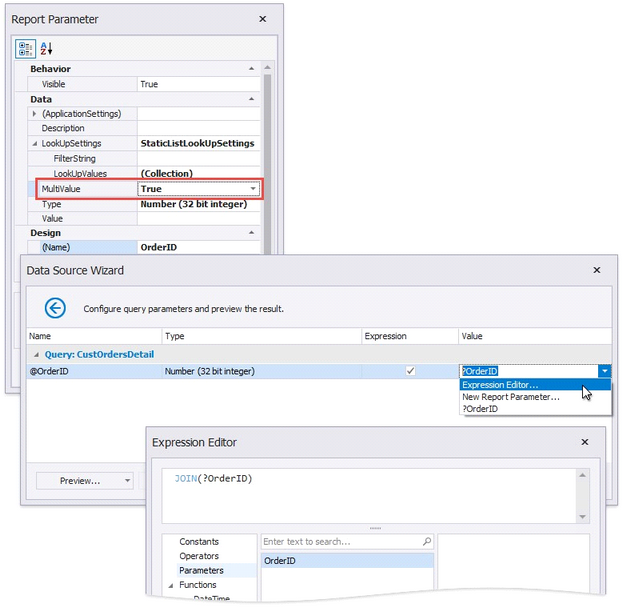Choose New Report Parameter... option

pos(511,397)
